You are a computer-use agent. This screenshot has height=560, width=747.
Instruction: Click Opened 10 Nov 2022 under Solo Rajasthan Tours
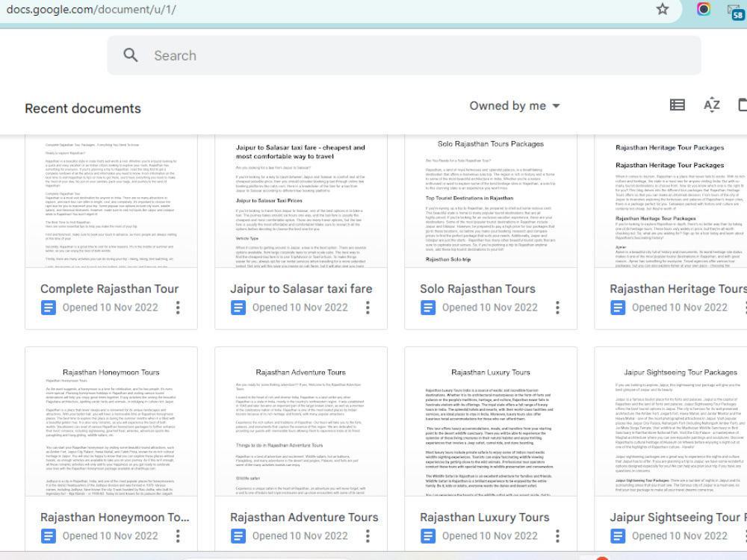(490, 308)
